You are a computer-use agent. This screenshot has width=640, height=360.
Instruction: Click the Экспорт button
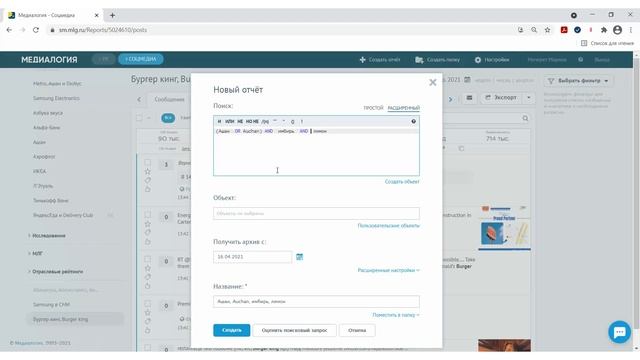[501, 98]
